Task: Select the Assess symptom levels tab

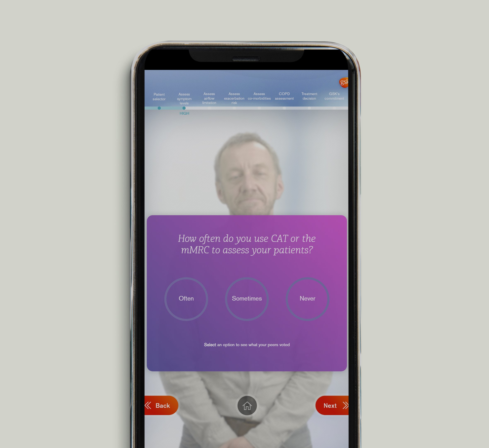Action: [x=184, y=98]
